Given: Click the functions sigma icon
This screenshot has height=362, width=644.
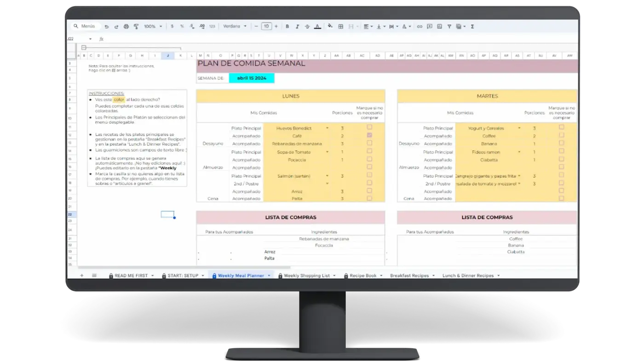Looking at the screenshot, I should click(x=472, y=27).
